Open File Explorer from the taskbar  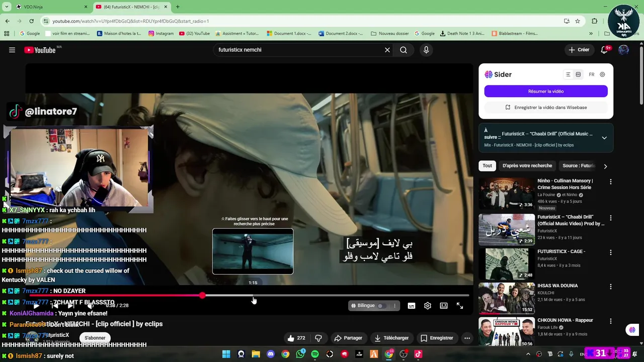(x=256, y=354)
